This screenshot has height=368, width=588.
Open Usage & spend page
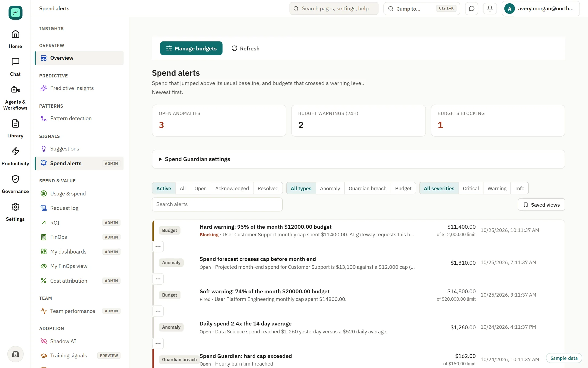(x=79, y=194)
